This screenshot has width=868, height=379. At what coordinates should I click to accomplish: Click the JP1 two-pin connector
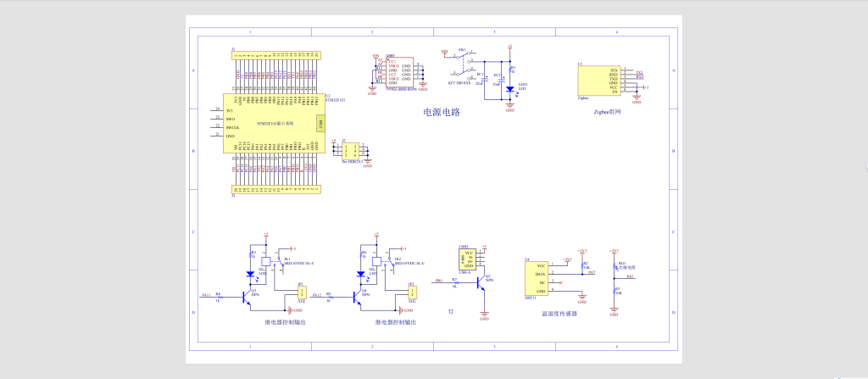[300, 293]
